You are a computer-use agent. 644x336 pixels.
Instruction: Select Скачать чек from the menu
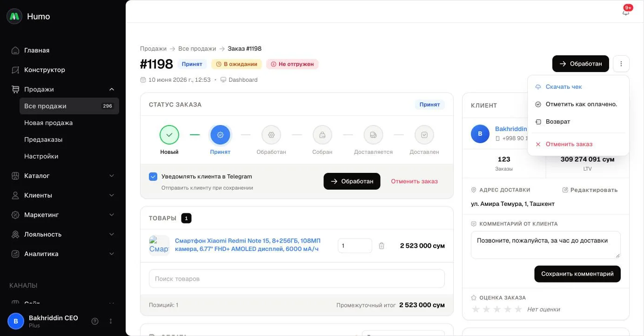[x=578, y=87]
